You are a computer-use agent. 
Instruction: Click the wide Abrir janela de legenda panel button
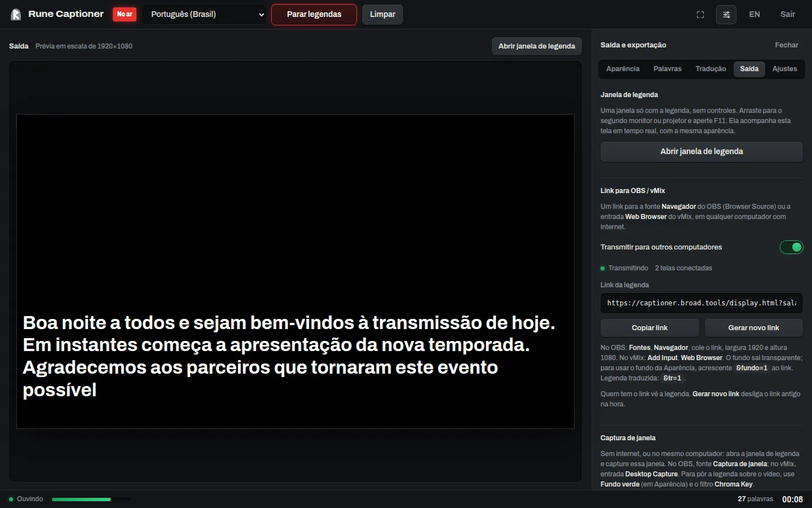(x=701, y=152)
